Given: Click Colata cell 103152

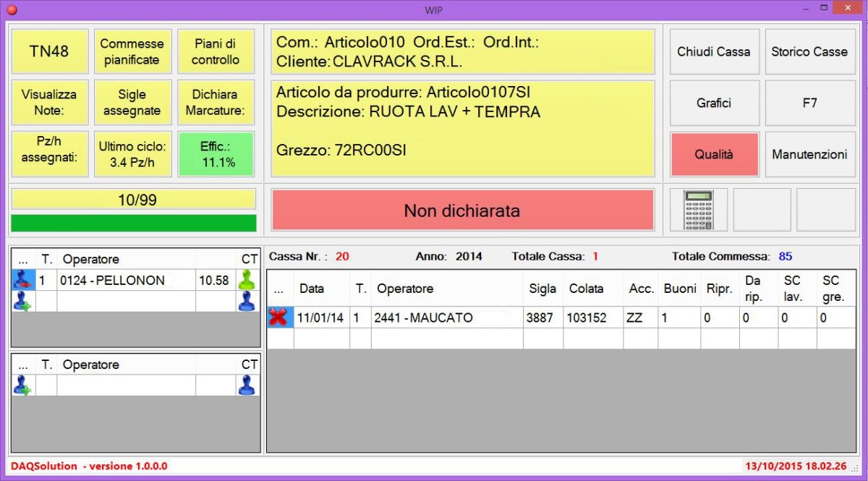Looking at the screenshot, I should [592, 318].
